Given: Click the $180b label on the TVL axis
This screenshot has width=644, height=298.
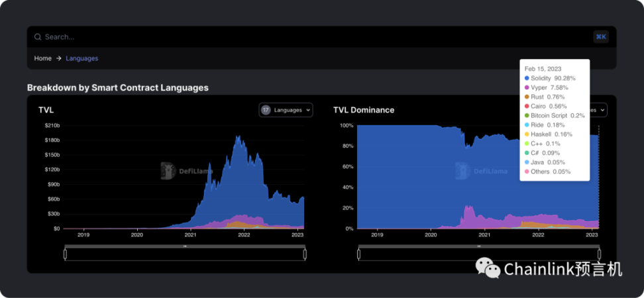Looking at the screenshot, I should click(52, 140).
